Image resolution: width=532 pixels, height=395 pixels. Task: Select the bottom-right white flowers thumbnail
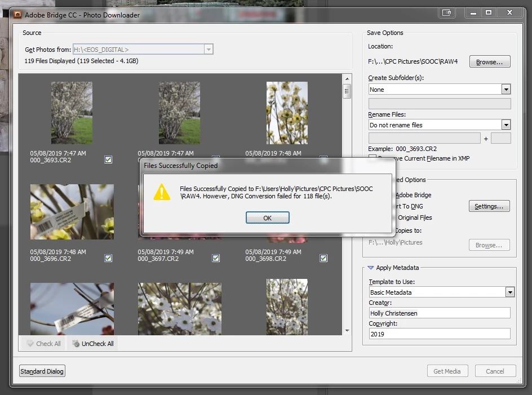(x=287, y=307)
